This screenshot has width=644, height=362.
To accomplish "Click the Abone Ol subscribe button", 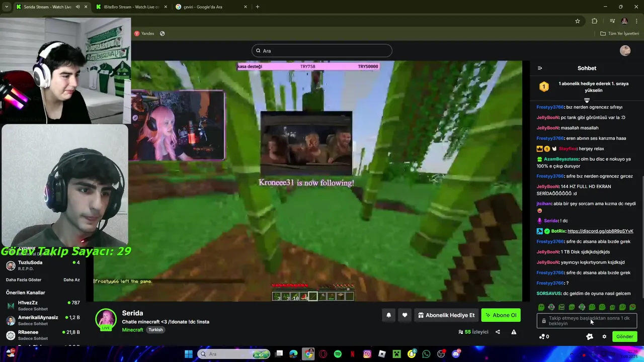I will pos(501,315).
